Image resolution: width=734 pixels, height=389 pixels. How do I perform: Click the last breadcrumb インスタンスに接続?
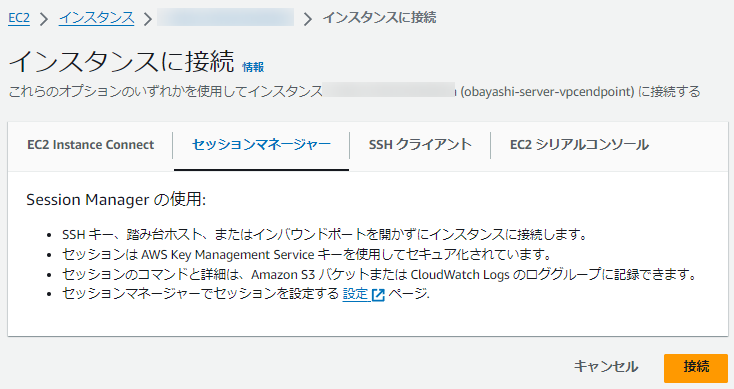click(379, 18)
